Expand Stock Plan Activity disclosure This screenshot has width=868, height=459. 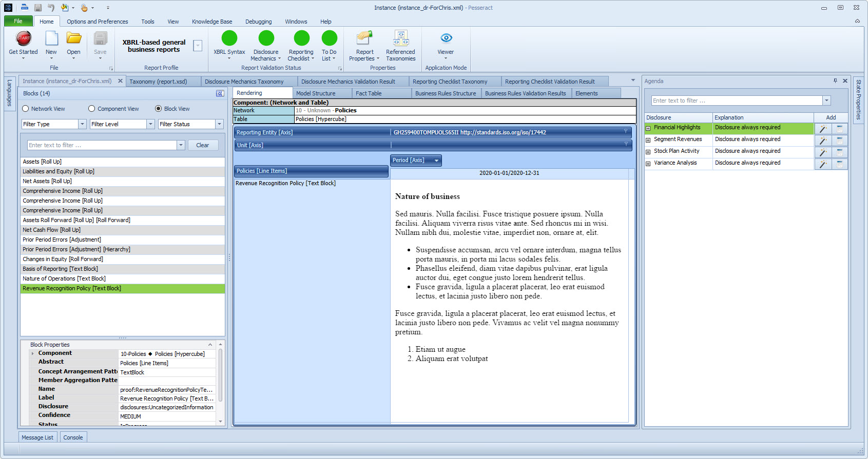[x=648, y=152]
